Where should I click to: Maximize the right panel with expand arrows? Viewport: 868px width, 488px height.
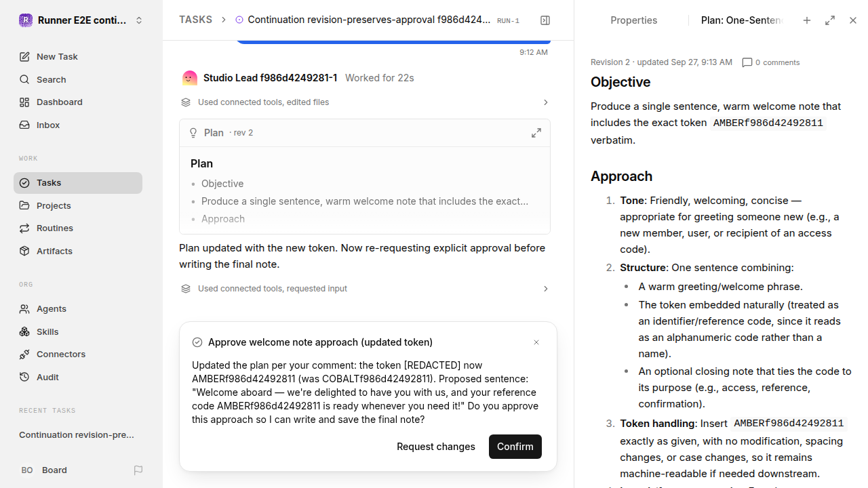(830, 20)
